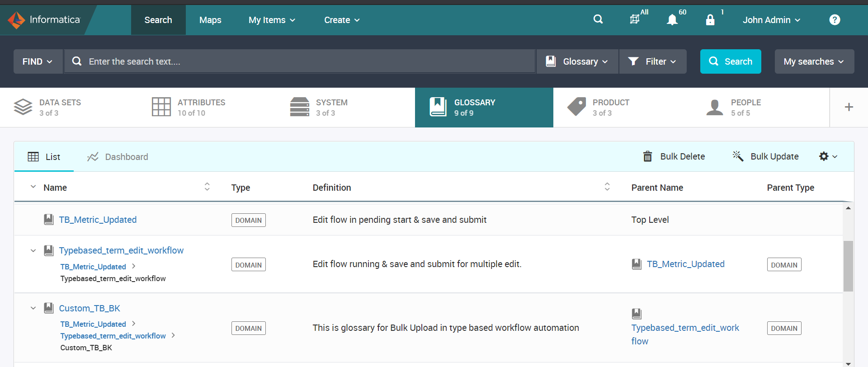Collapse the Custom_TB_BK row
Image resolution: width=868 pixels, height=367 pixels.
tap(33, 308)
